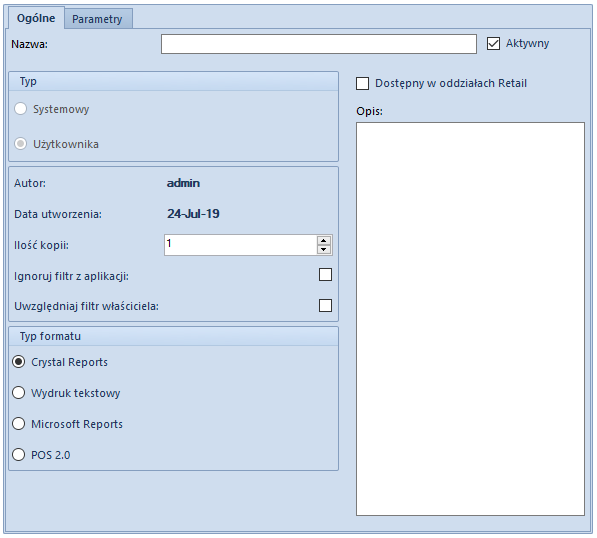The width and height of the screenshot is (597, 538).
Task: Click the Typ group header
Action: coord(173,81)
